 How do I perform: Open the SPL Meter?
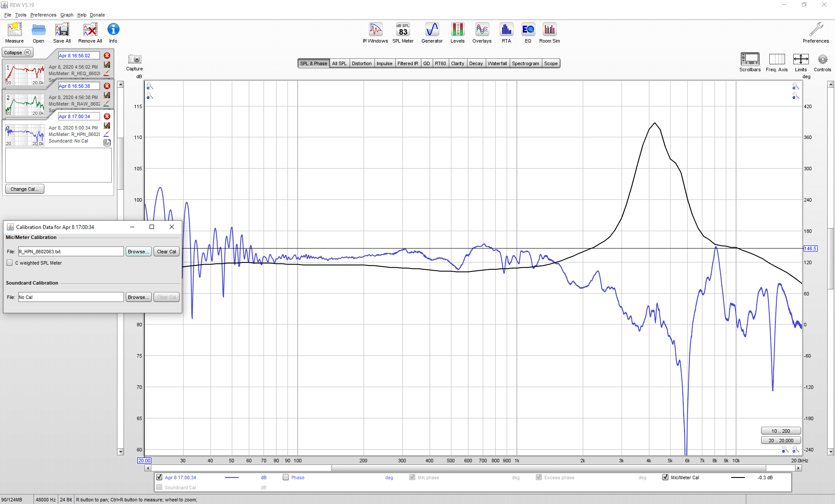pyautogui.click(x=403, y=33)
